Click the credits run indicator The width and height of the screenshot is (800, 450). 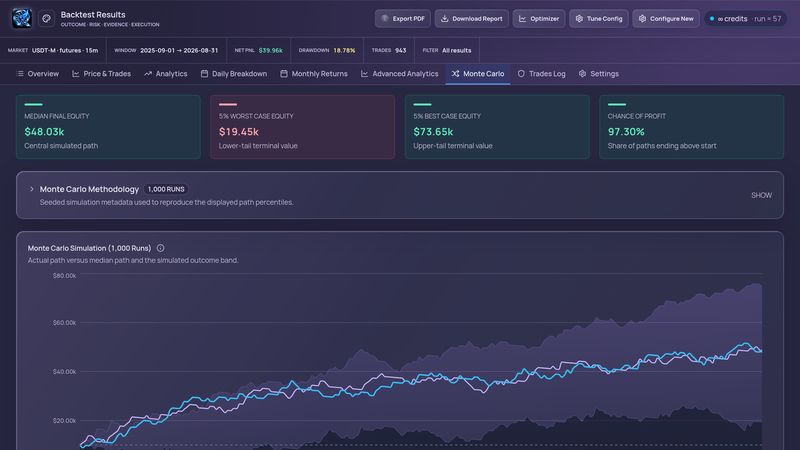tap(745, 18)
